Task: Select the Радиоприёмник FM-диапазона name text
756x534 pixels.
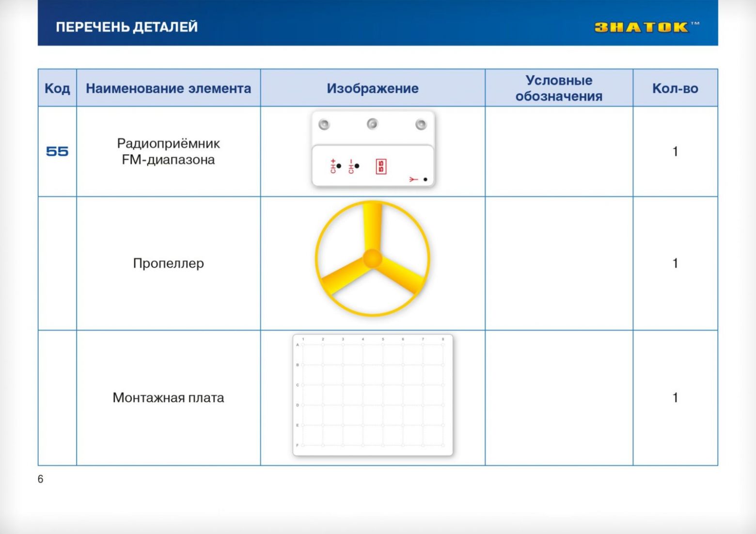Action: point(168,151)
